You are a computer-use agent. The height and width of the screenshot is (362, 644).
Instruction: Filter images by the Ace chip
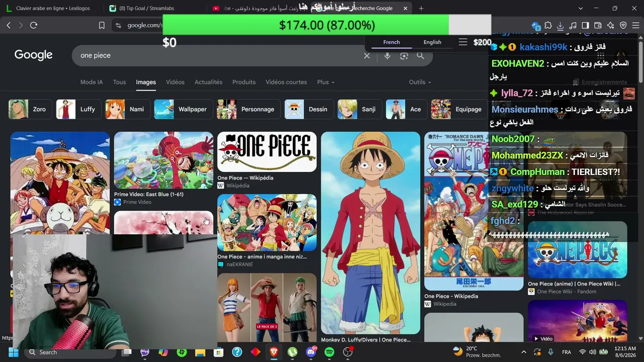pos(406,109)
